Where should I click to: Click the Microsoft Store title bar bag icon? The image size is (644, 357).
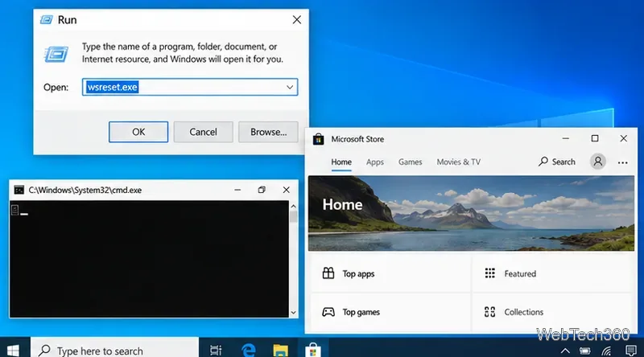[x=318, y=139]
